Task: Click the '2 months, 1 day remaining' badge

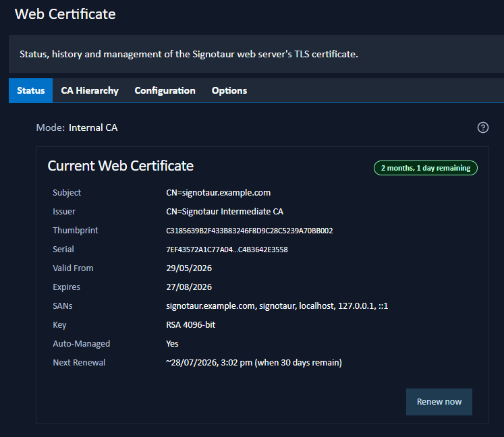Action: (x=426, y=168)
